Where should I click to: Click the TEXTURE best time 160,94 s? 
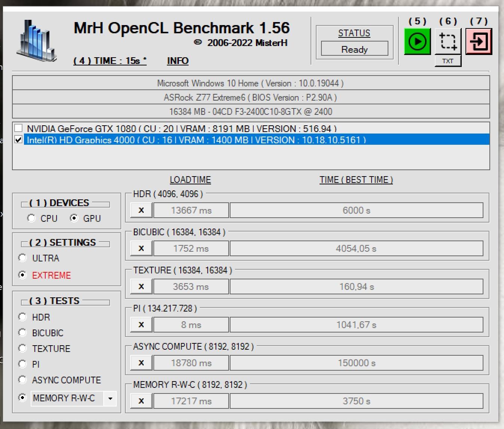pyautogui.click(x=357, y=286)
